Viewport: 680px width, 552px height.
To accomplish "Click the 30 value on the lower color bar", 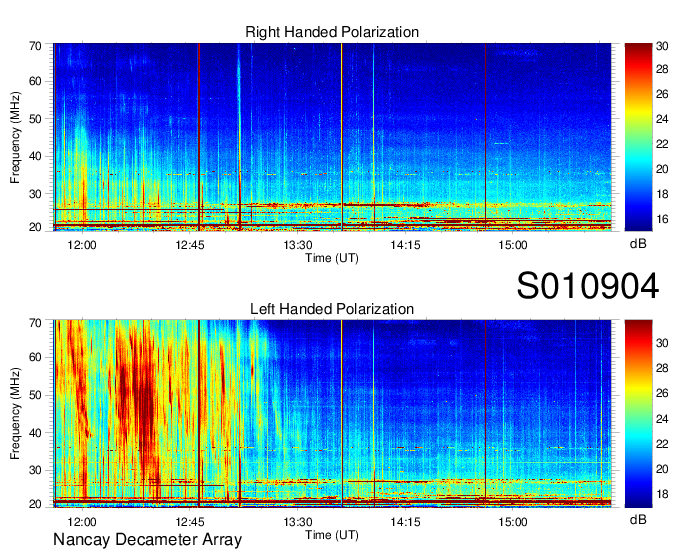I will coord(662,343).
